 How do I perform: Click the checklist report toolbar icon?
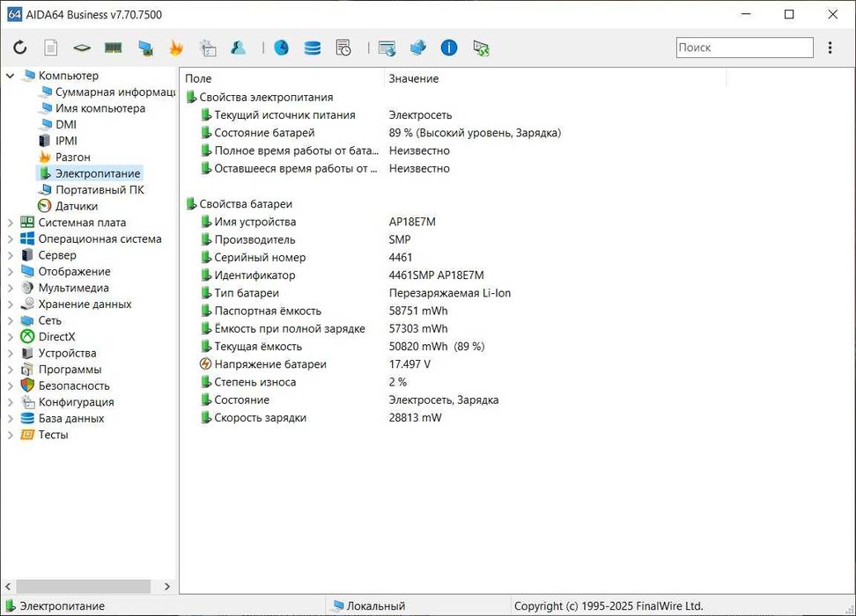(x=208, y=48)
